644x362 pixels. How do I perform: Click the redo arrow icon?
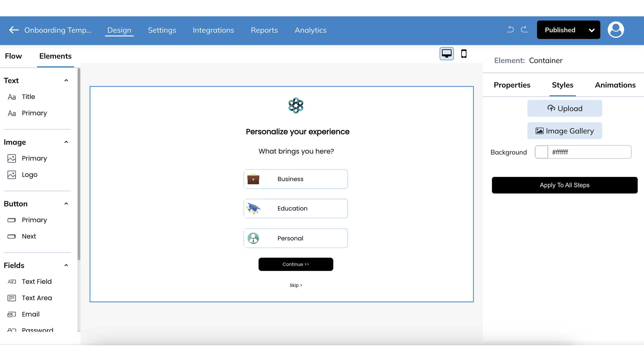[x=524, y=29]
